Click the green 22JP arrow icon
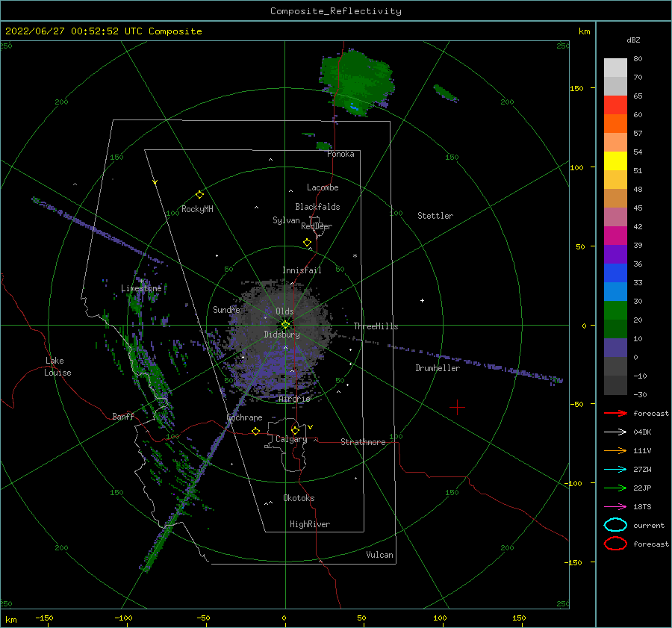This screenshot has height=628, width=672. [x=615, y=488]
